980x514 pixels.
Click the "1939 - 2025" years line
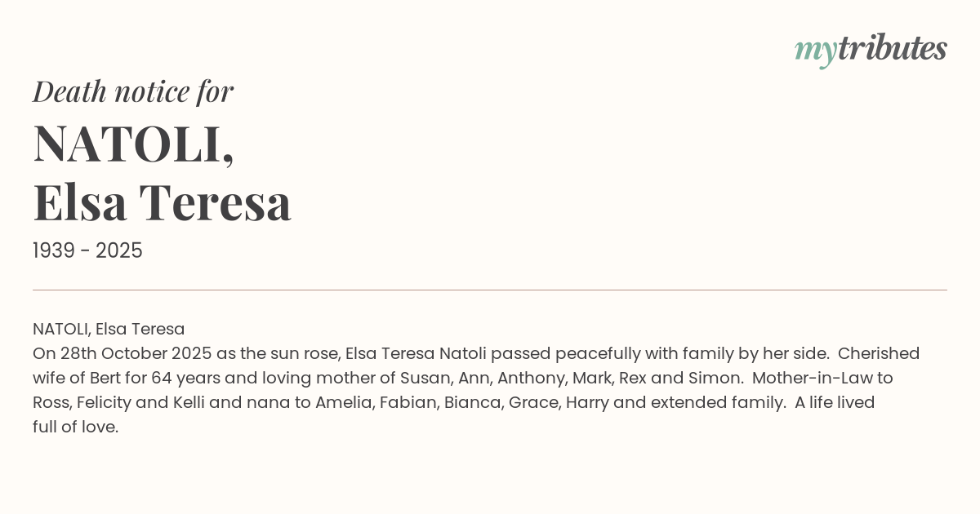coord(87,250)
